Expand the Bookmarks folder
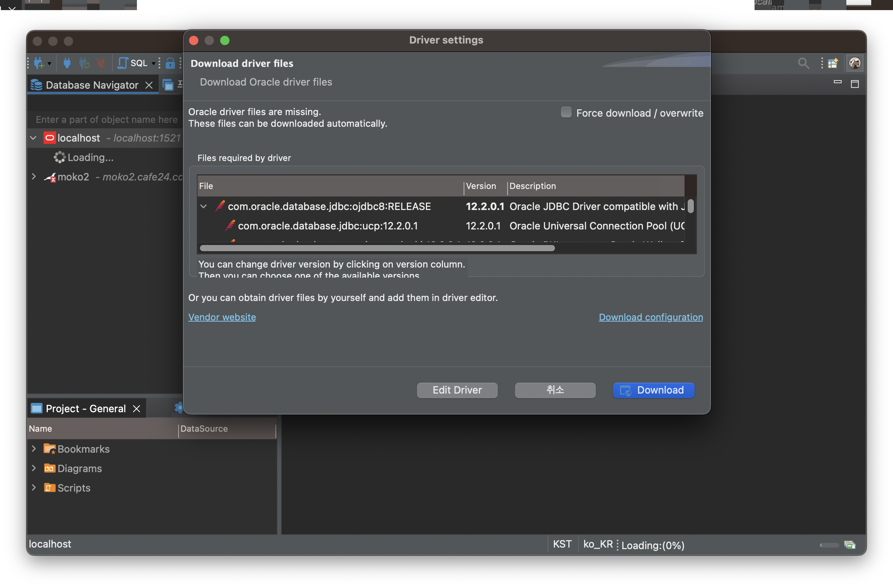Viewport: 893px width, 588px height. tap(34, 449)
